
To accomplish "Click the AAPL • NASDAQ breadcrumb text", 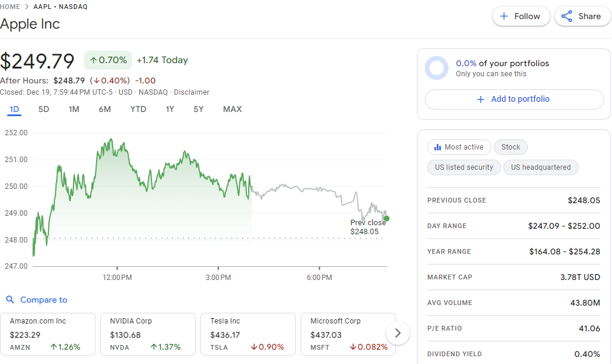I will pyautogui.click(x=60, y=7).
